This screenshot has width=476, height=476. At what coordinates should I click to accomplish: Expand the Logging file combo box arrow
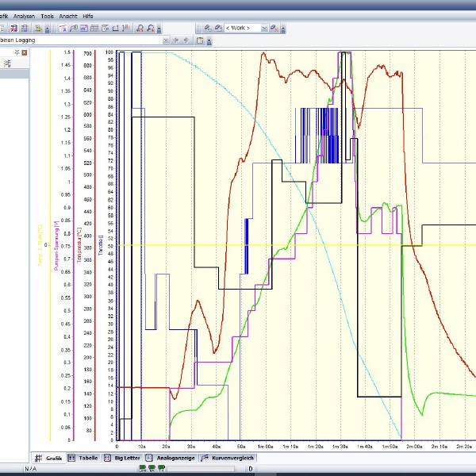tap(166, 40)
